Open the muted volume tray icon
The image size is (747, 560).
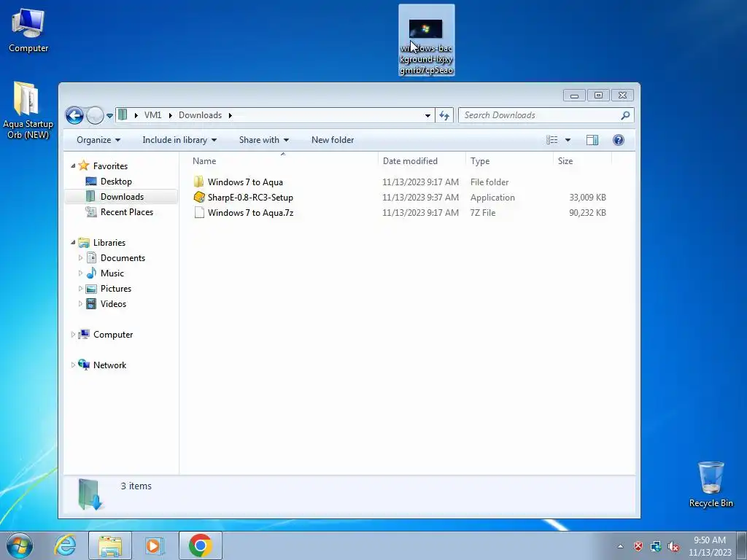(x=673, y=546)
